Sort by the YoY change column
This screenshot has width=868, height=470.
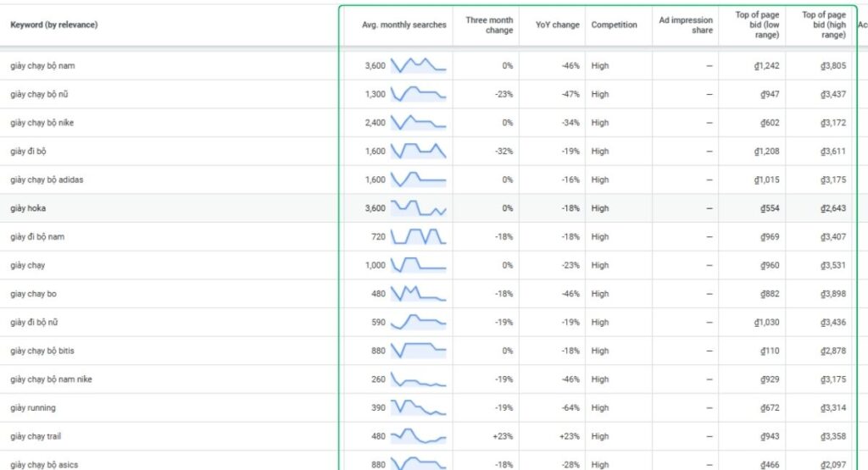558,25
